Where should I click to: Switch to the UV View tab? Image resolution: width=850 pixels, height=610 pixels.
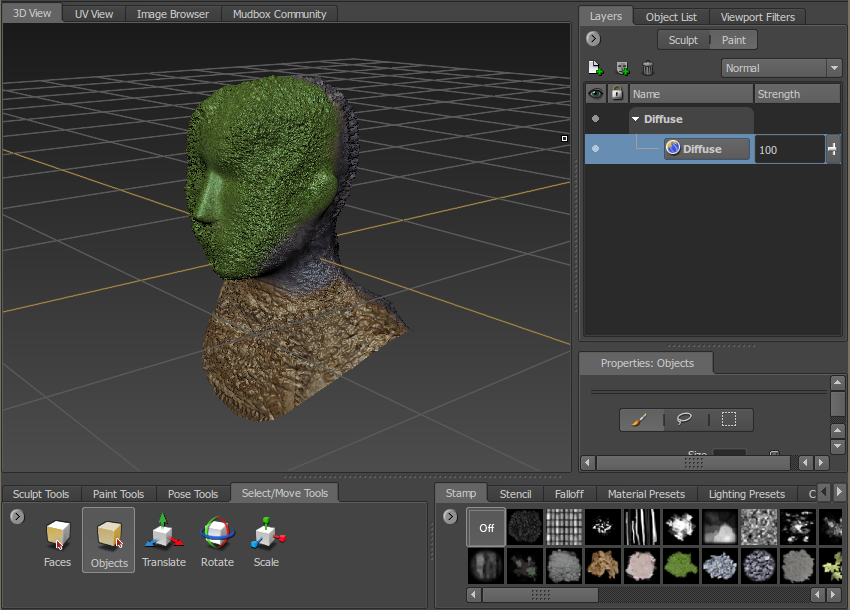92,13
